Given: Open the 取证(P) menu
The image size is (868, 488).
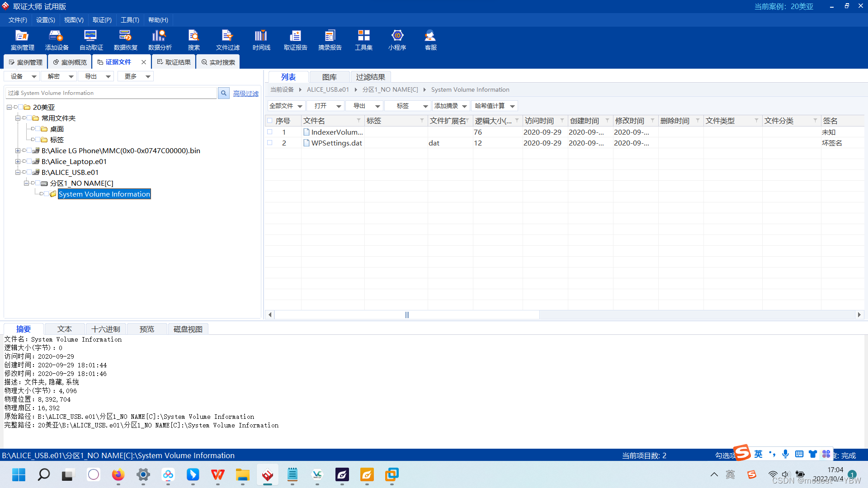Looking at the screenshot, I should pos(102,20).
